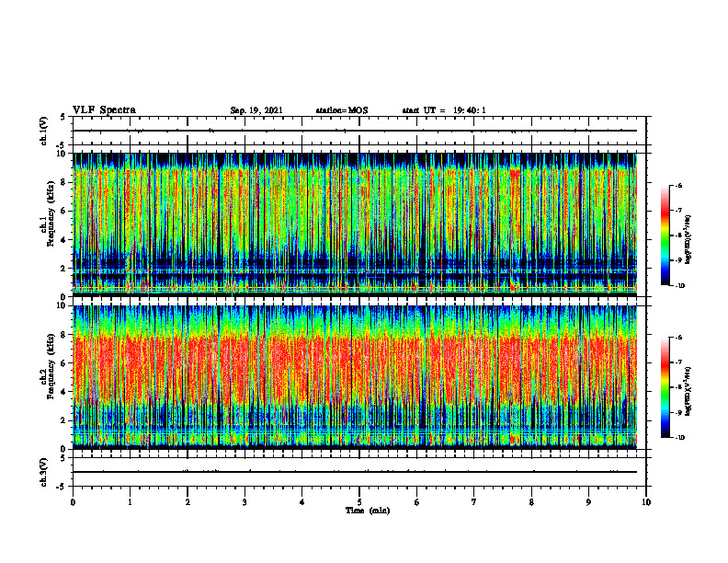Click the '2' kHz tick of ch.2 spectrogram
Screen dimensions: 728x563
64,420
